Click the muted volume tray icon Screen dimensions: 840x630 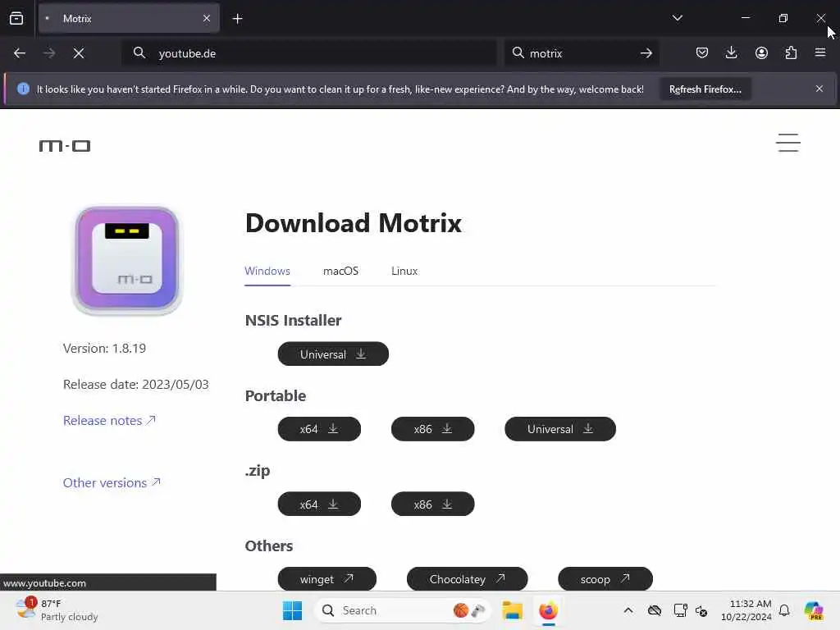(x=701, y=610)
